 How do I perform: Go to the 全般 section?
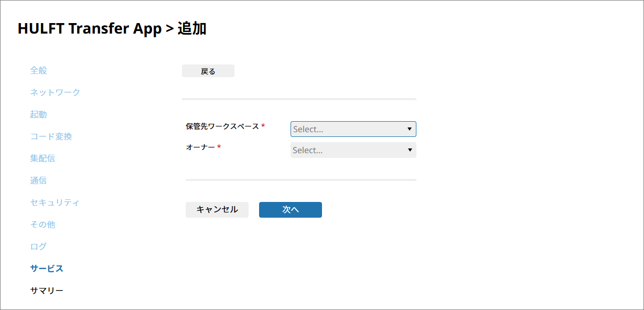39,70
